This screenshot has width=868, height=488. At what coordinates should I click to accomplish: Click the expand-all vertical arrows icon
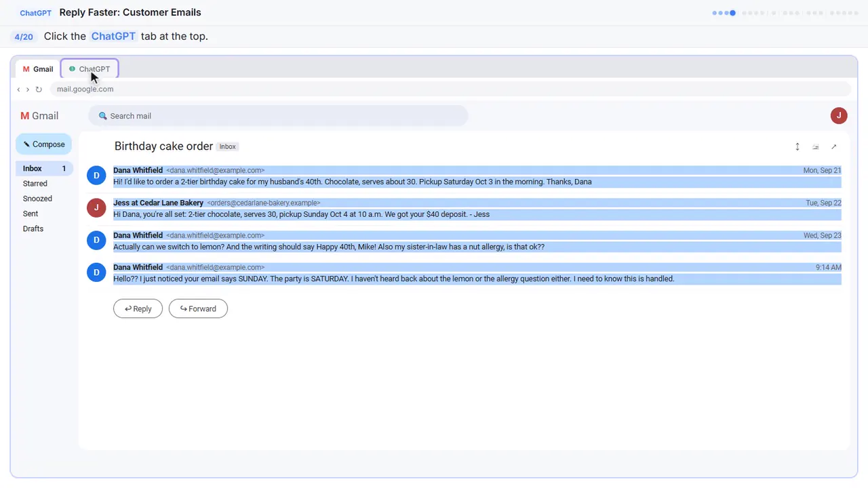tap(797, 146)
